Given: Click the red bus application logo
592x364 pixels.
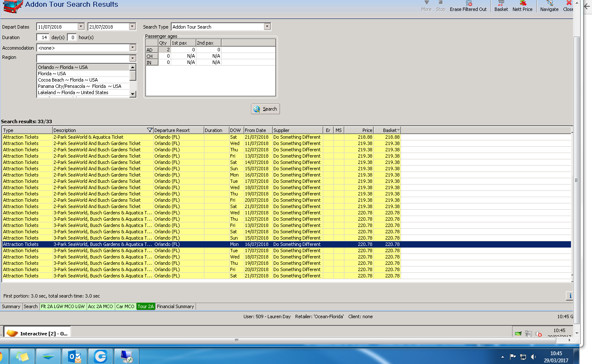Looking at the screenshot, I should (x=13, y=6).
